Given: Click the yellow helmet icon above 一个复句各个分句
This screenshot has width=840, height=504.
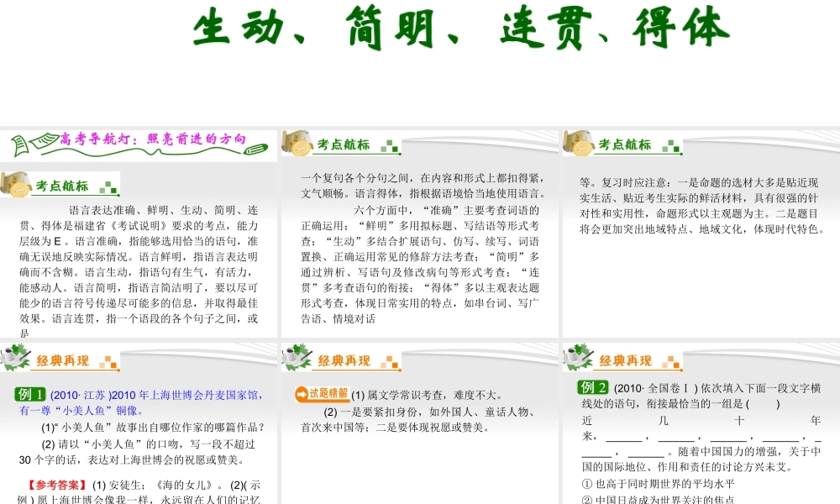Looking at the screenshot, I should tap(297, 143).
